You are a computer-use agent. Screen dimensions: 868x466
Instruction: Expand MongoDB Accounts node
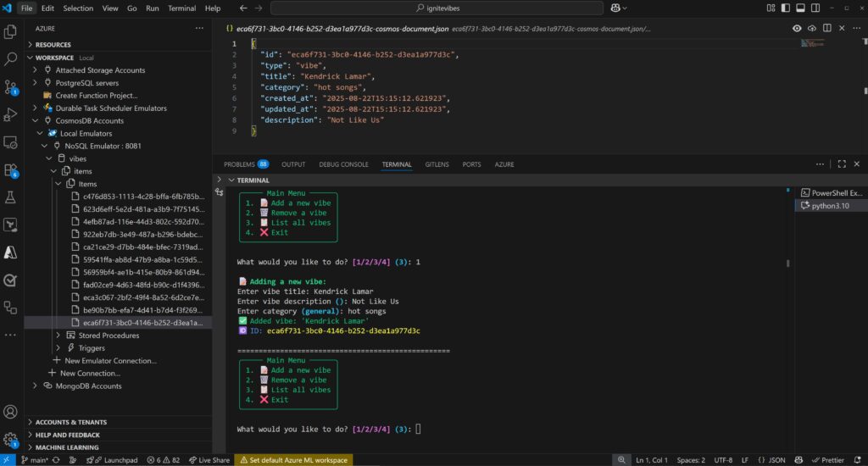(x=35, y=386)
